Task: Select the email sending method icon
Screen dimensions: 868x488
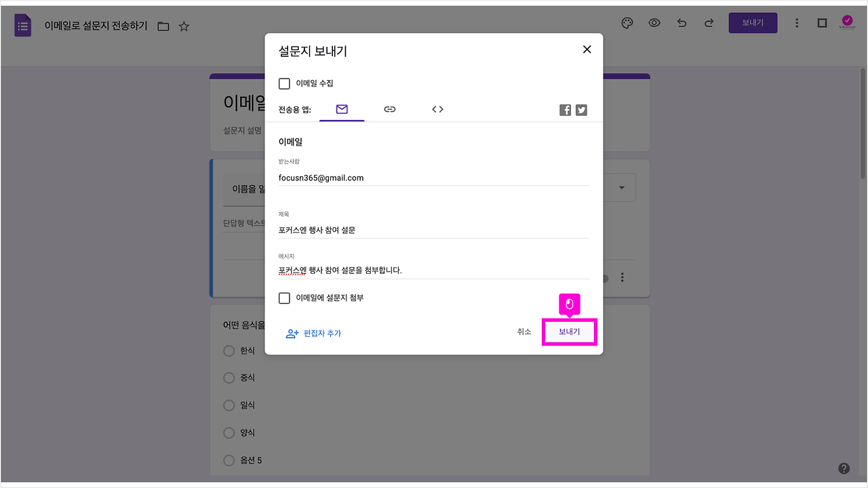Action: (342, 108)
